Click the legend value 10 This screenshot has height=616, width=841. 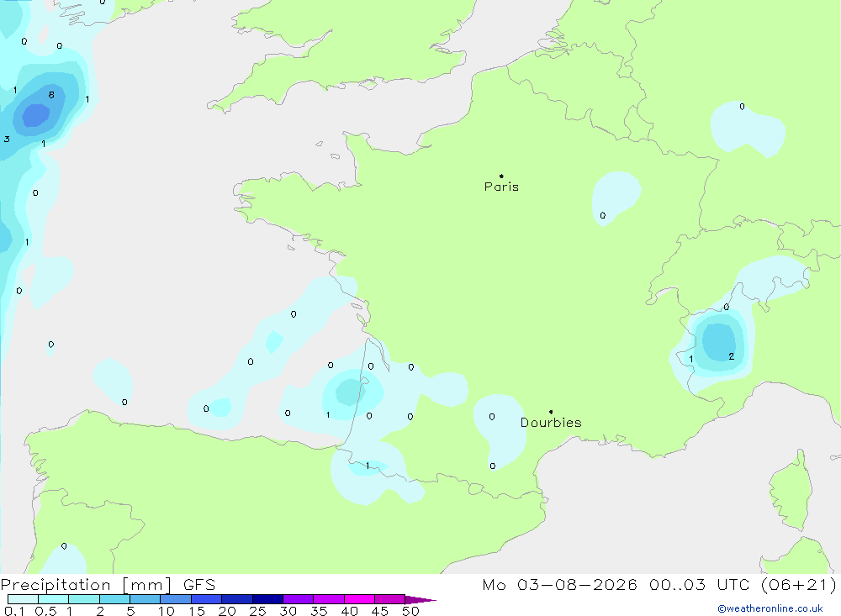coord(166,611)
